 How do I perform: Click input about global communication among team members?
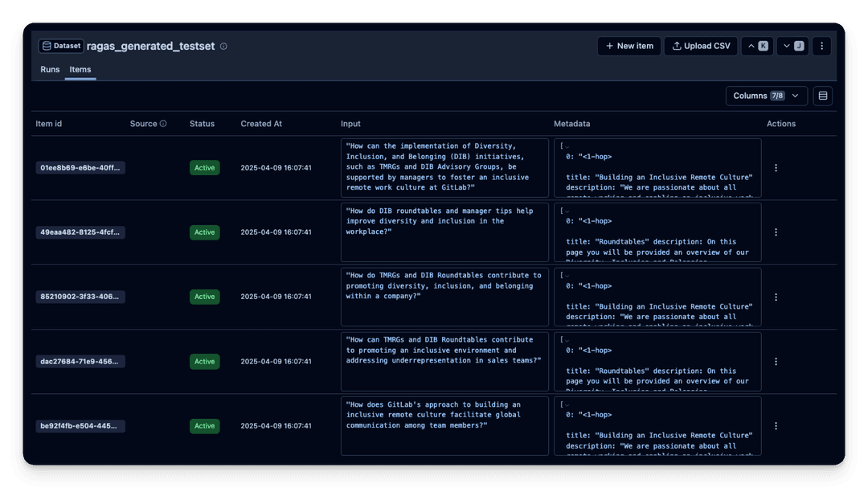[444, 426]
